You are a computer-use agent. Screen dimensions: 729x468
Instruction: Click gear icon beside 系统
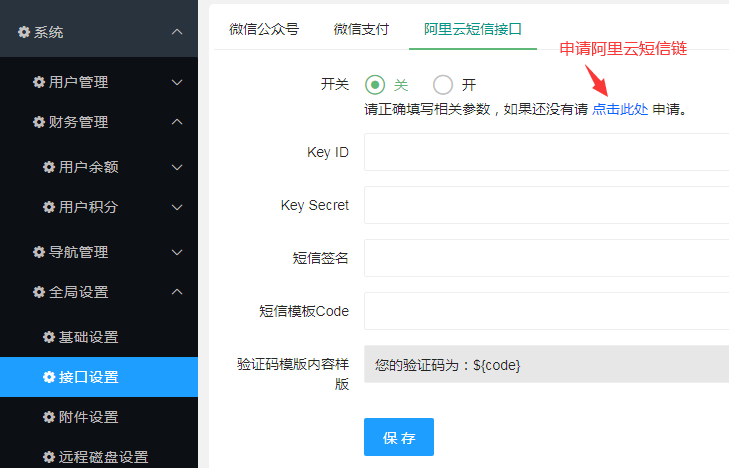24,32
